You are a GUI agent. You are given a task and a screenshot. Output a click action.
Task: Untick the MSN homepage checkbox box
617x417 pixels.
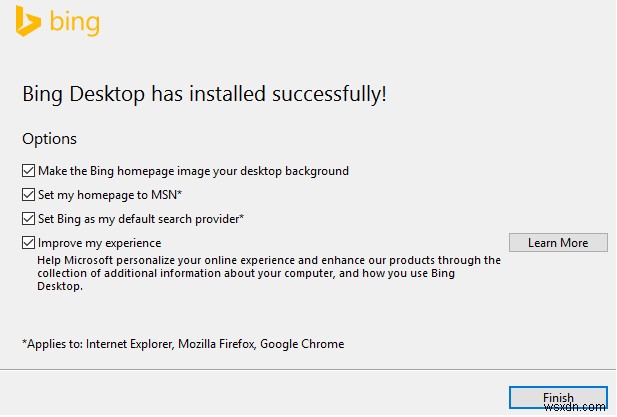tap(28, 195)
